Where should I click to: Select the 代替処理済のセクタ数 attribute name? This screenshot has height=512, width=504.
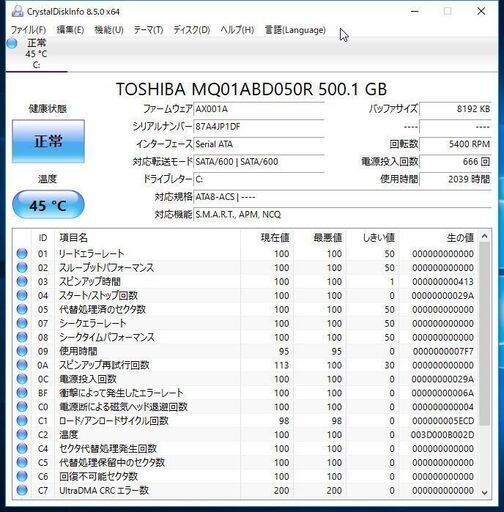click(x=102, y=309)
